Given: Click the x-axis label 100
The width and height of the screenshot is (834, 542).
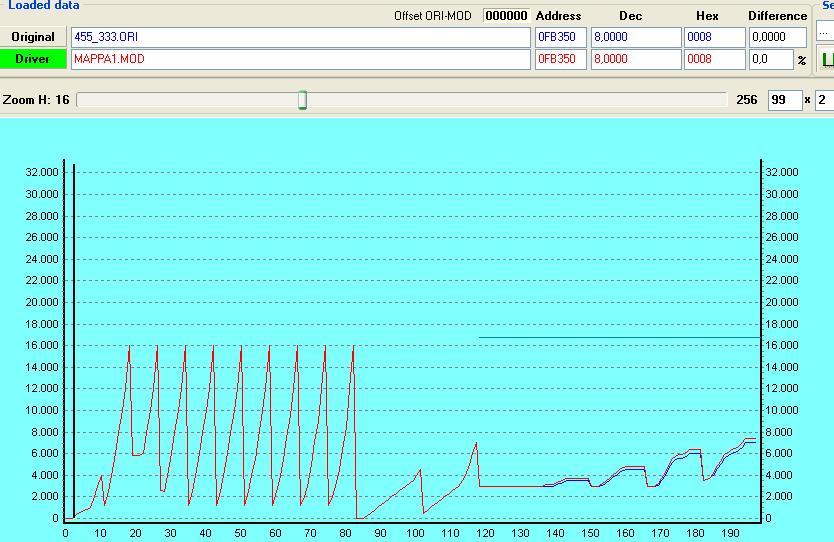Looking at the screenshot, I should coord(415,533).
